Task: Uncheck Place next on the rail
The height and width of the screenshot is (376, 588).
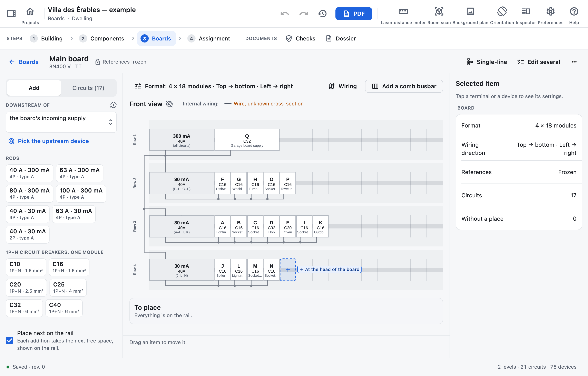Action: (x=10, y=340)
